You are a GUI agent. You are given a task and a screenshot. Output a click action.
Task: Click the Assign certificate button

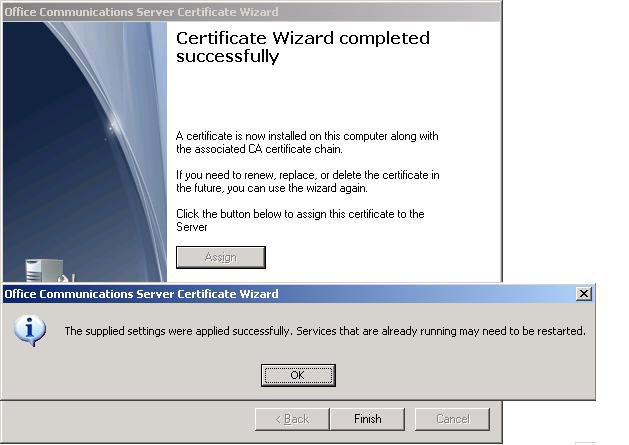click(221, 257)
